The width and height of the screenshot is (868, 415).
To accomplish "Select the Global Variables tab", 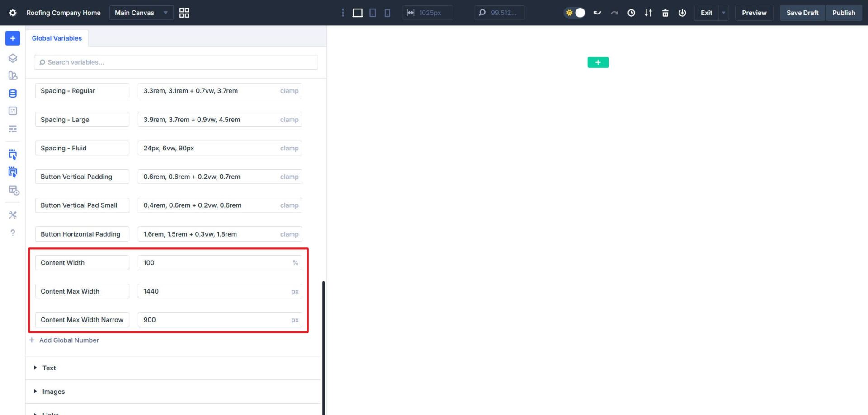I will [57, 38].
